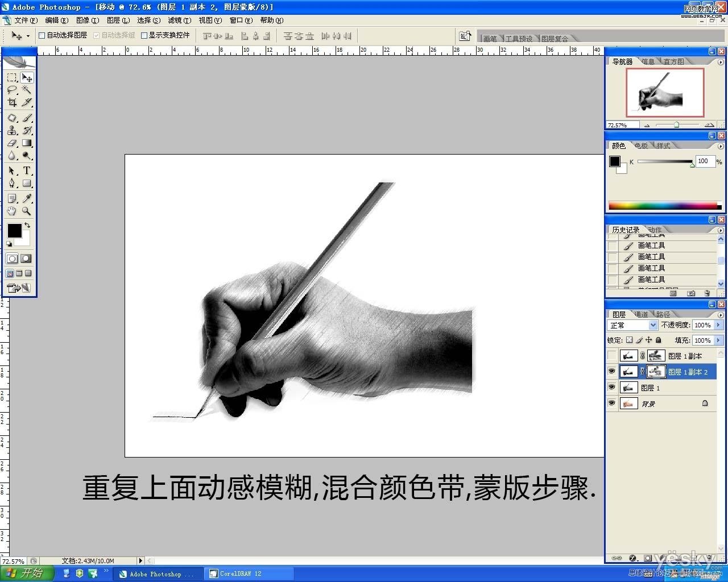Hide the 图层 1 layer
Viewport: 728px width, 582px height.
point(612,388)
